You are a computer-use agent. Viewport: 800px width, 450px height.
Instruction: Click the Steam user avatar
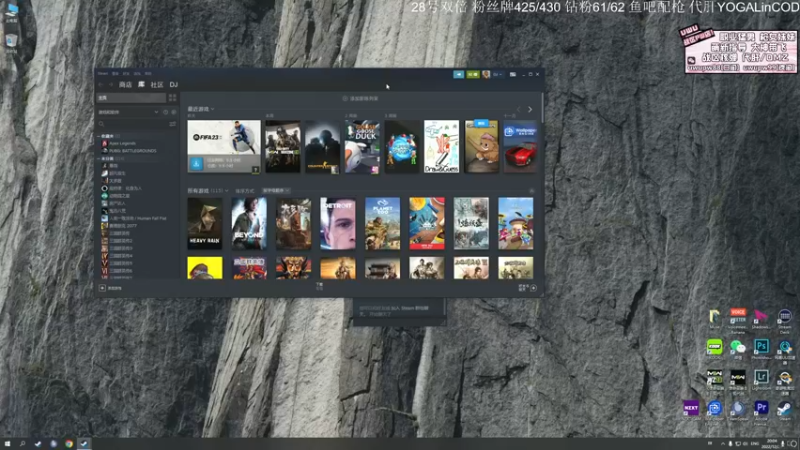[x=486, y=74]
